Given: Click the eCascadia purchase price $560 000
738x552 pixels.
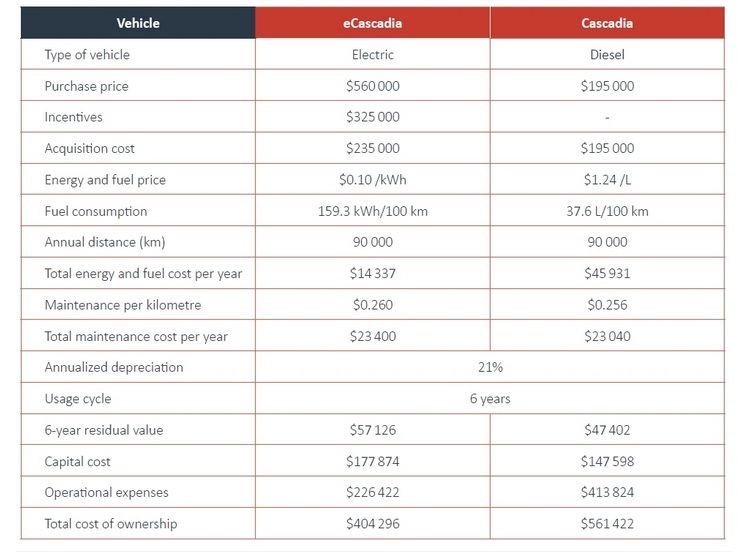Looking at the screenshot, I should 372,86.
